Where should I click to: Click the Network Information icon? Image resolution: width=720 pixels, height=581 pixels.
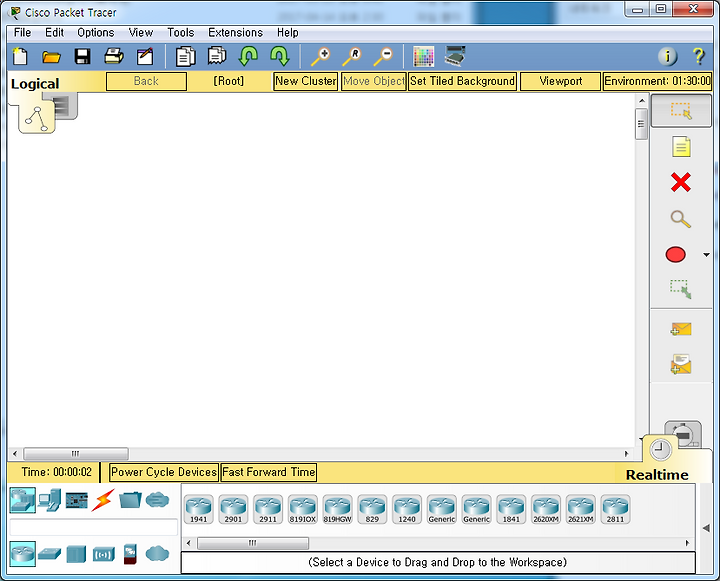click(x=667, y=56)
